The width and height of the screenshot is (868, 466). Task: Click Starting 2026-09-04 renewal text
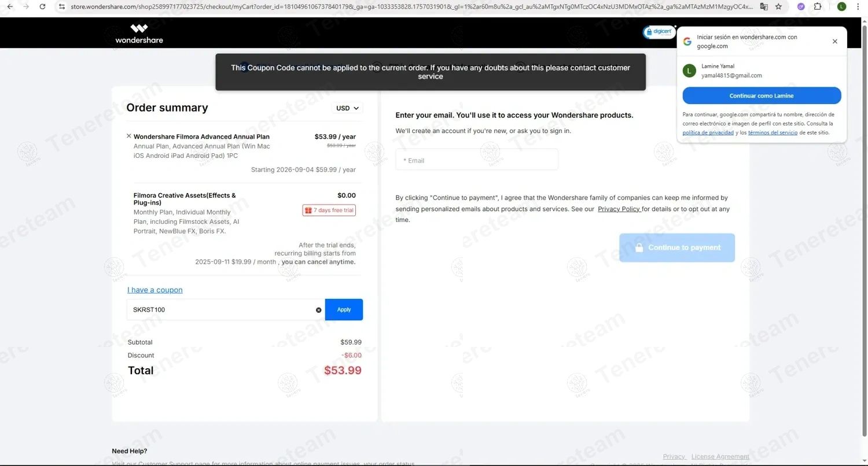[303, 169]
